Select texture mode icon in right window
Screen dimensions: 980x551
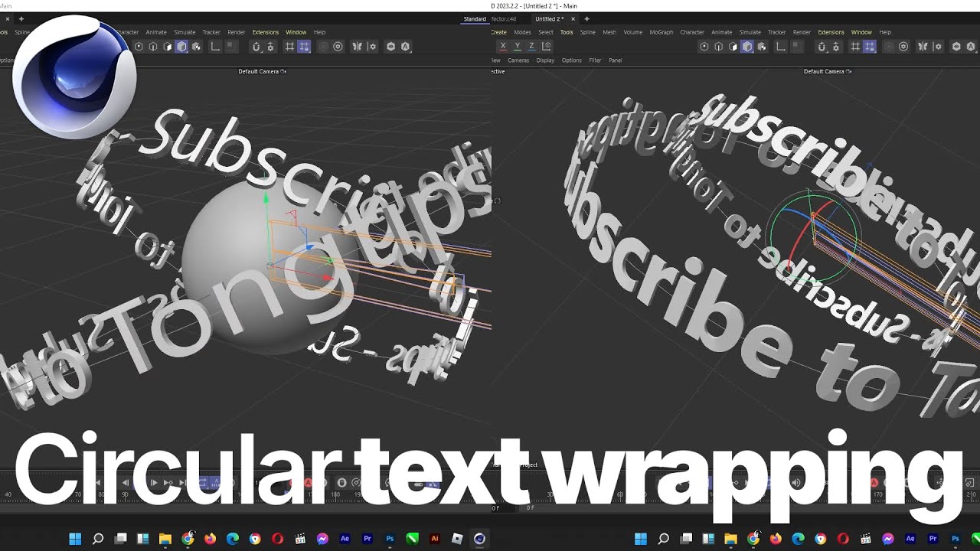click(x=762, y=47)
